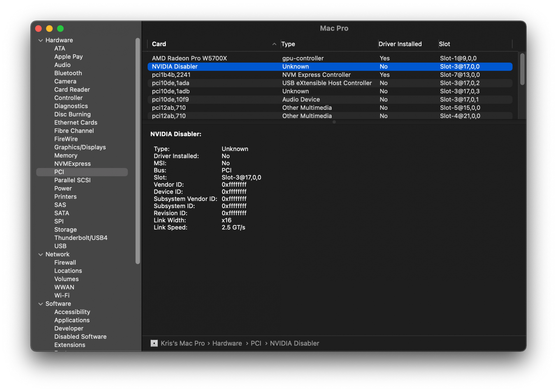Select Disabled Software in sidebar
The height and width of the screenshot is (392, 557).
click(80, 337)
